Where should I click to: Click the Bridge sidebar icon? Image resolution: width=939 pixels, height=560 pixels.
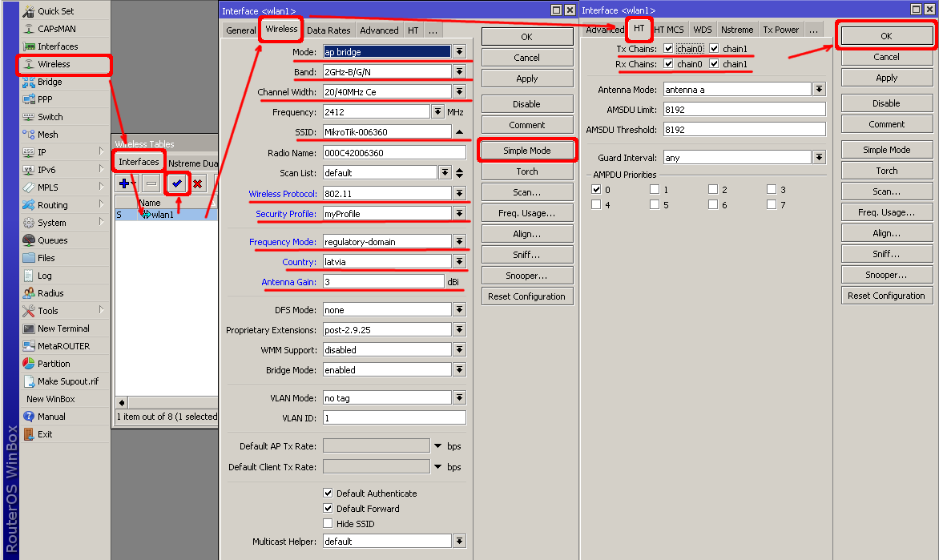(29, 82)
